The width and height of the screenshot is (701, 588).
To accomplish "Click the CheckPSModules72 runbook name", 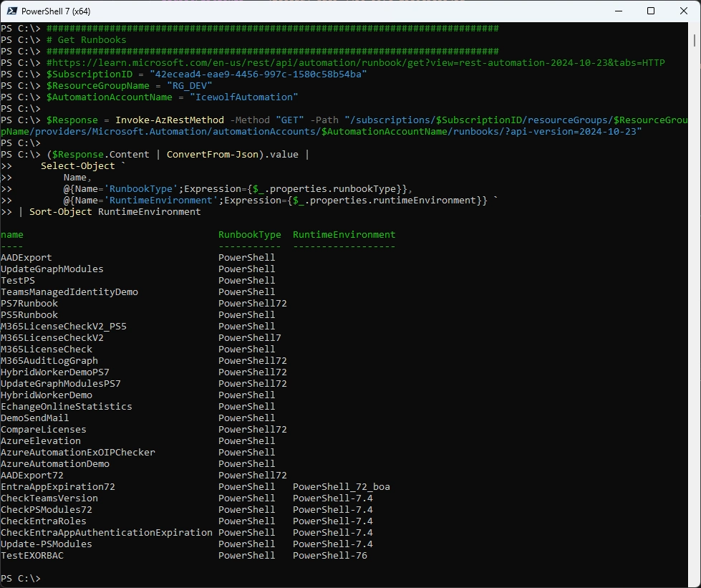I will click(47, 510).
